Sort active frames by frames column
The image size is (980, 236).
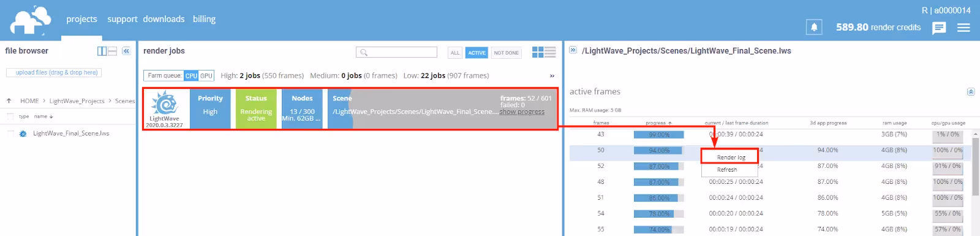[601, 123]
